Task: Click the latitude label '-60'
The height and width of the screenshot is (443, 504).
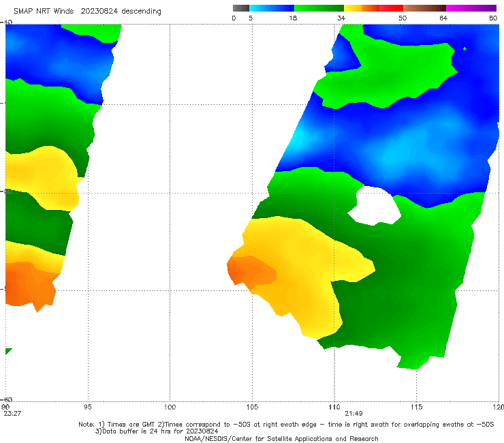Action: [x=6, y=399]
